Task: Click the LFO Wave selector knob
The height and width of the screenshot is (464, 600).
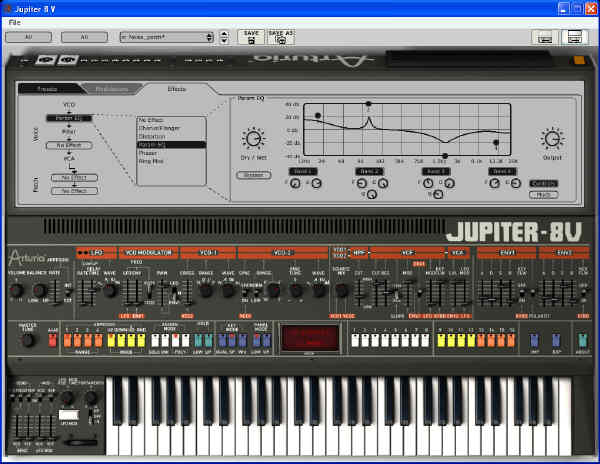Action: [x=109, y=291]
